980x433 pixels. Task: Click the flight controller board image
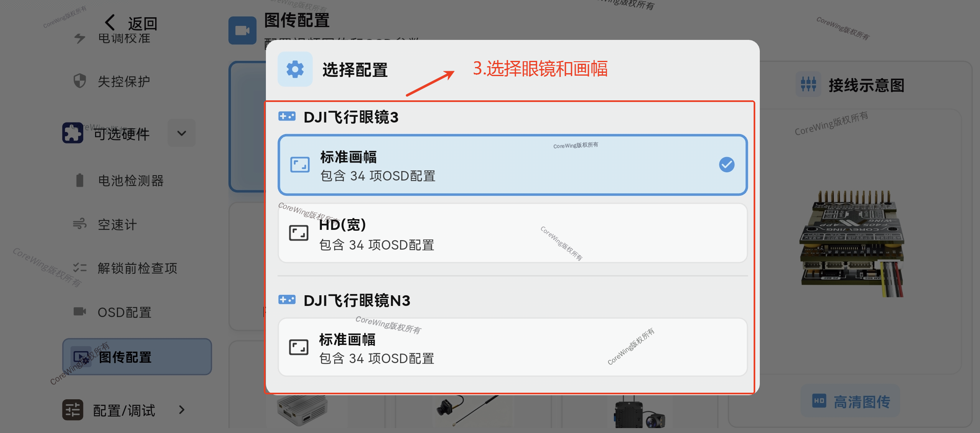[x=851, y=243]
